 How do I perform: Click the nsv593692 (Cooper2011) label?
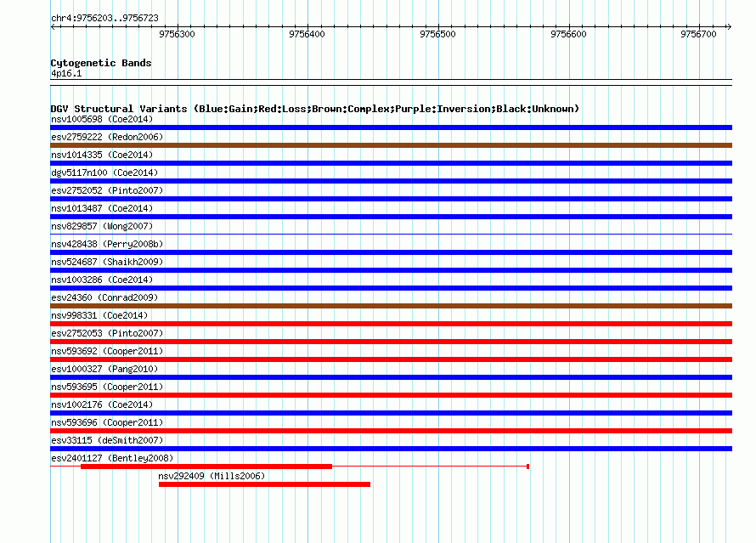[107, 351]
